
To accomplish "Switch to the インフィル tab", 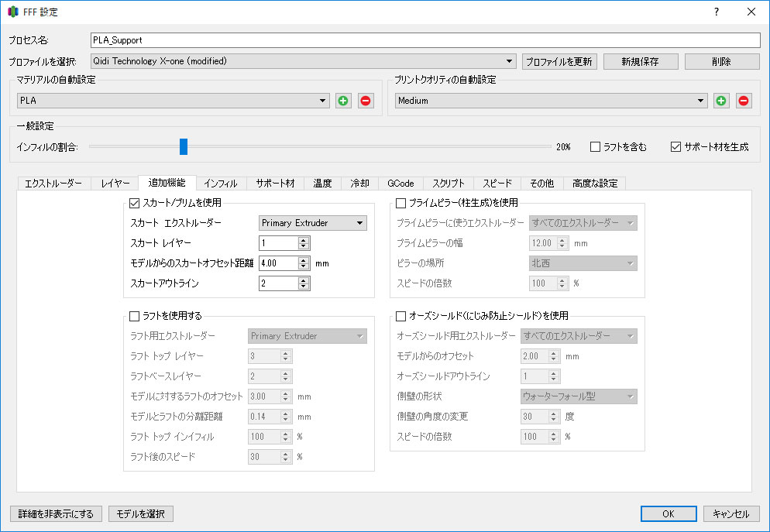I will tap(221, 184).
